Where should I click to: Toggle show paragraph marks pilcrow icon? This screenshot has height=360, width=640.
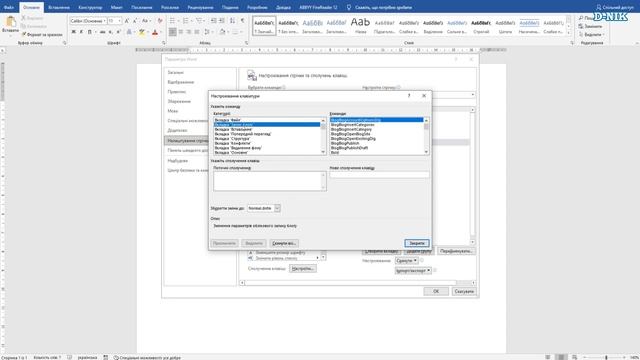[x=242, y=21]
